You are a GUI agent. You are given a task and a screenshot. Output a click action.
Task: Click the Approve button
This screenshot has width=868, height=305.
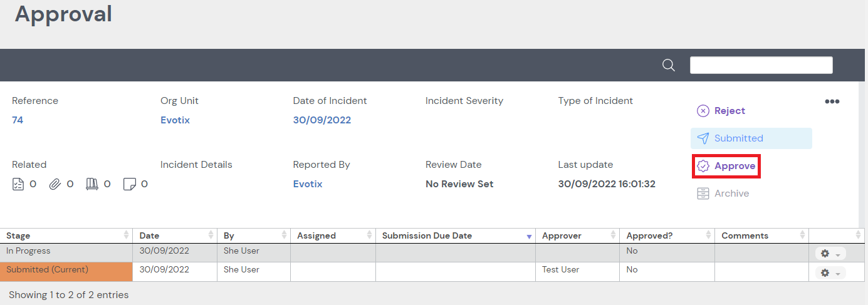726,167
